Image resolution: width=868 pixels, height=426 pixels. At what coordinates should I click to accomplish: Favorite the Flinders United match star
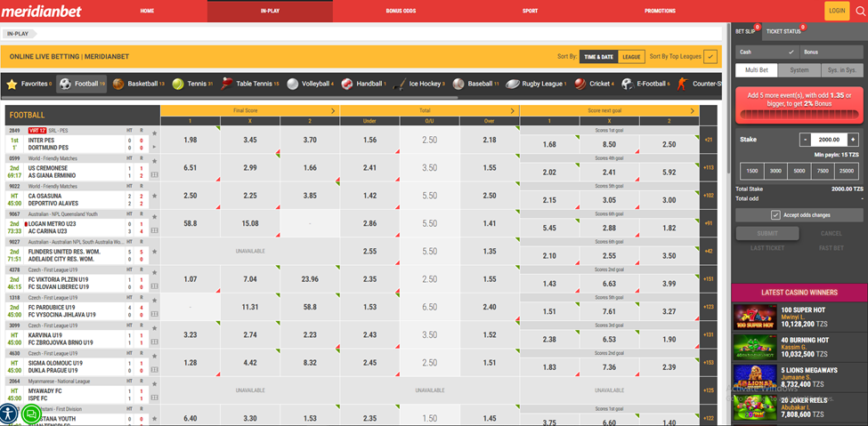(x=154, y=251)
